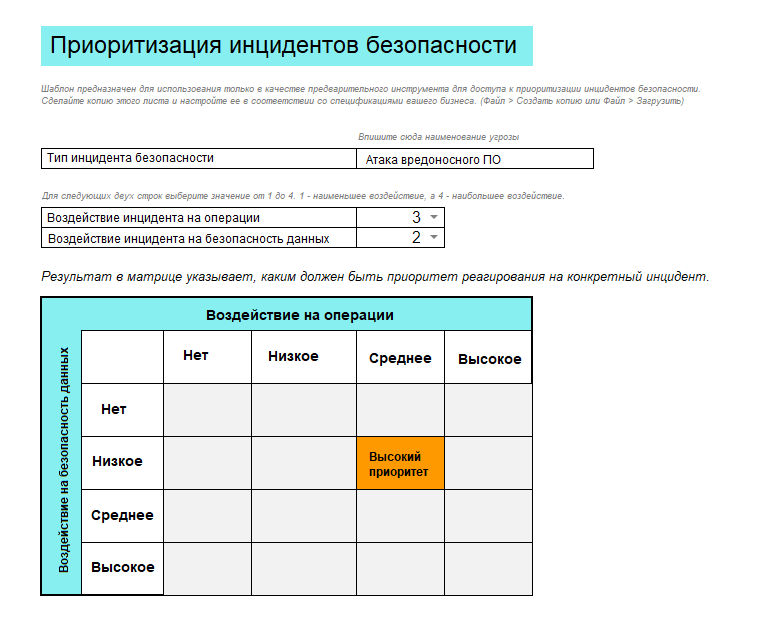Click the 'Приоритизация инцидентов безопасности' title
Viewport: 776px width, 619px height.
(x=284, y=46)
